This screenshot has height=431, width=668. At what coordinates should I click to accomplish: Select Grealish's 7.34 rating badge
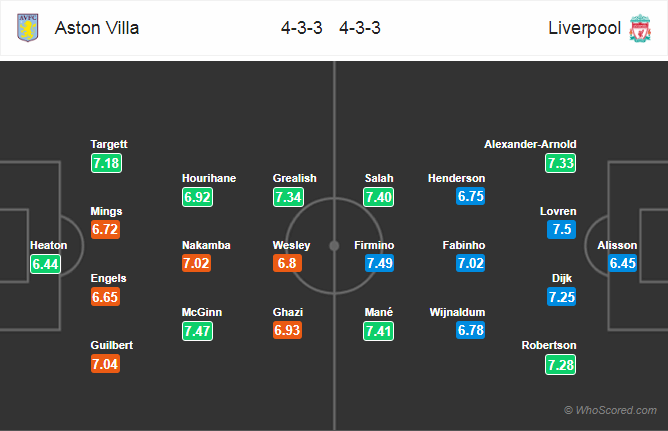coord(288,197)
